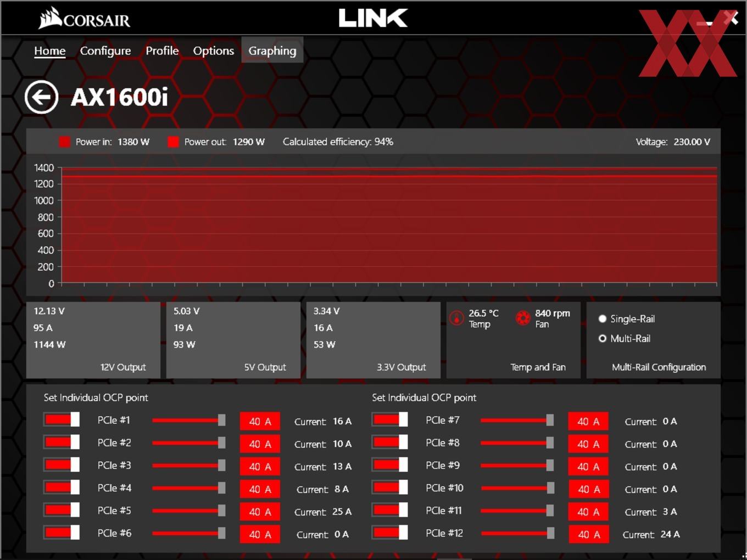Click the Voltage: 230.00 V reading
This screenshot has width=747, height=560.
pos(673,142)
